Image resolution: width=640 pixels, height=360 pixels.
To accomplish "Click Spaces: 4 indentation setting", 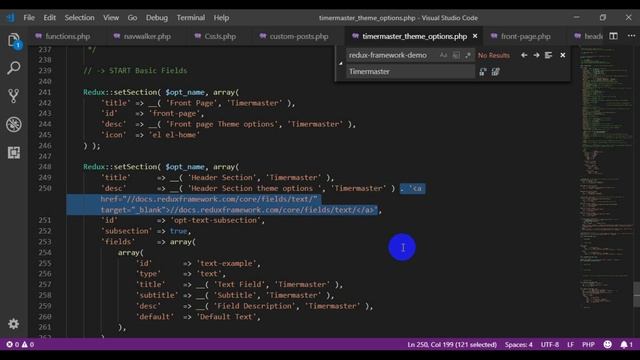I will point(518,344).
